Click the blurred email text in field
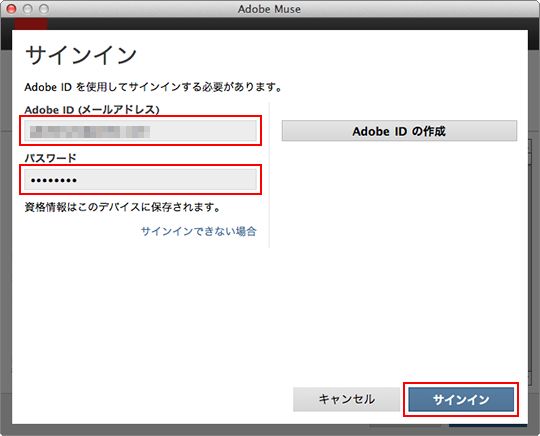The image size is (540, 436). [90, 132]
